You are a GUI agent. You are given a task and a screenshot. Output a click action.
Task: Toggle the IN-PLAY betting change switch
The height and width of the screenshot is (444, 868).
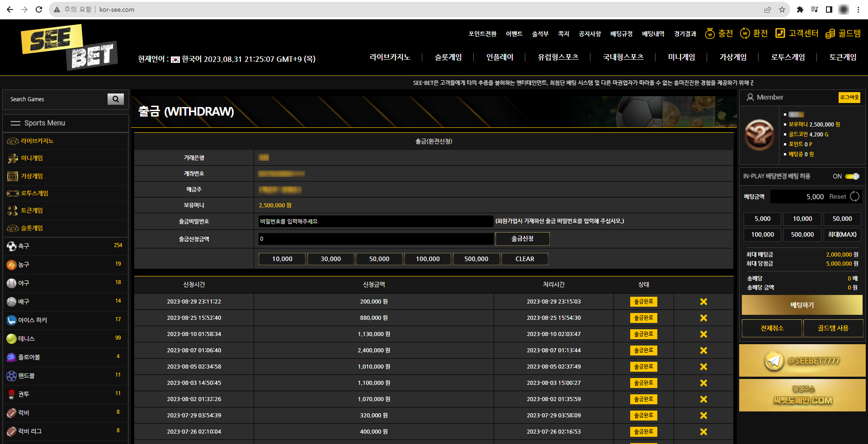[x=852, y=176]
